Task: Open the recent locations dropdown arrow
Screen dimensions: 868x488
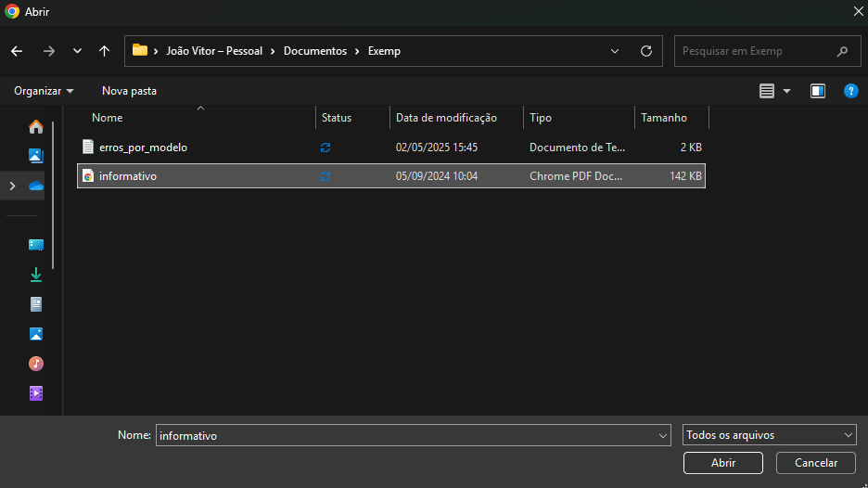Action: point(77,51)
